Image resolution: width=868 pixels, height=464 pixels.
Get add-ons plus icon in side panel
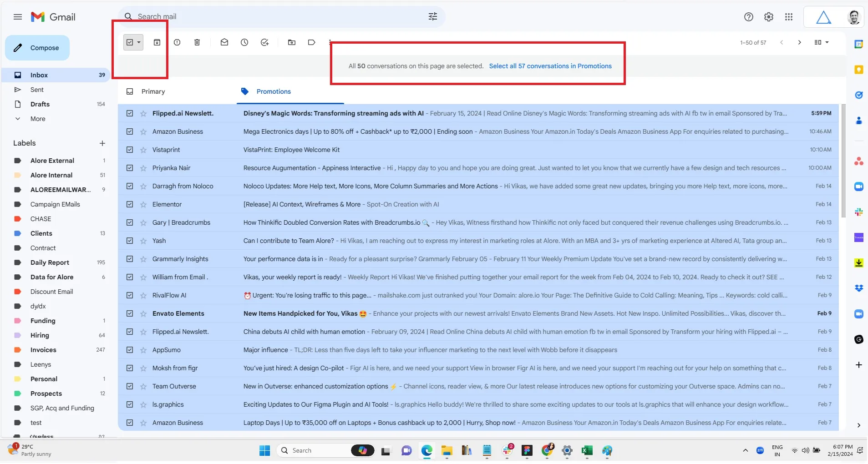[x=859, y=365]
